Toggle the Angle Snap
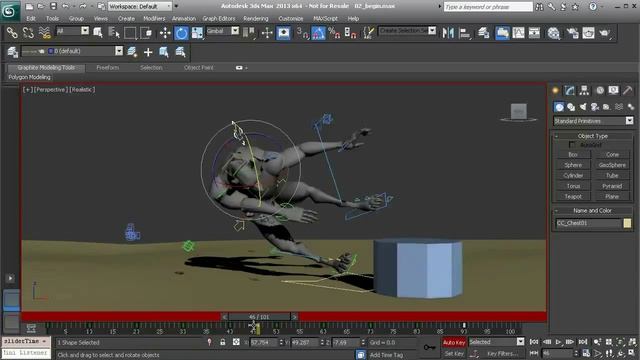This screenshot has height=360, width=640. pyautogui.click(x=318, y=33)
